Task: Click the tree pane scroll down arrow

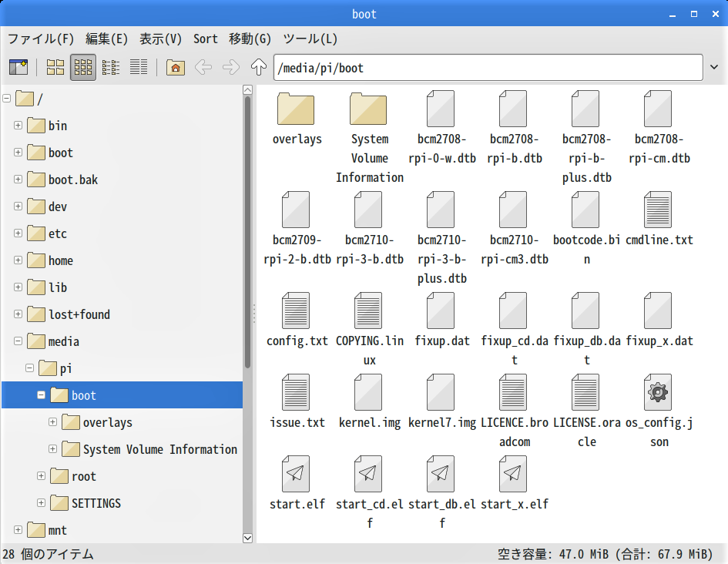Action: pyautogui.click(x=248, y=538)
